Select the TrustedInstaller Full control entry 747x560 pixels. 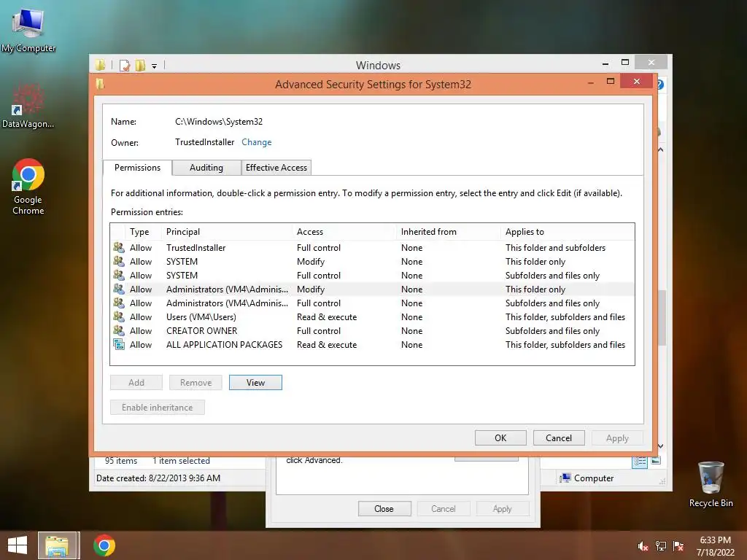click(372, 248)
